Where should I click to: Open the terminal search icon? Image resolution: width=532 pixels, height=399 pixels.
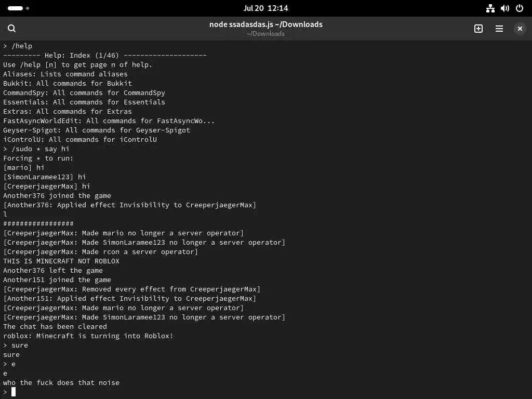(x=11, y=29)
